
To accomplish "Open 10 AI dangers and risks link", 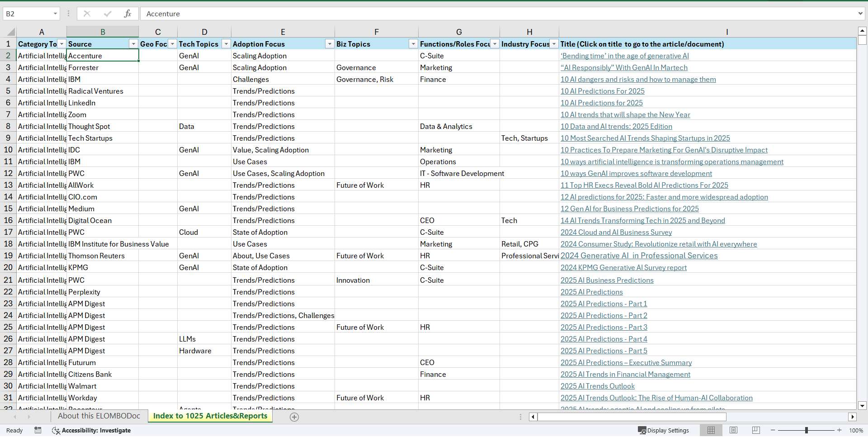I will (x=638, y=79).
